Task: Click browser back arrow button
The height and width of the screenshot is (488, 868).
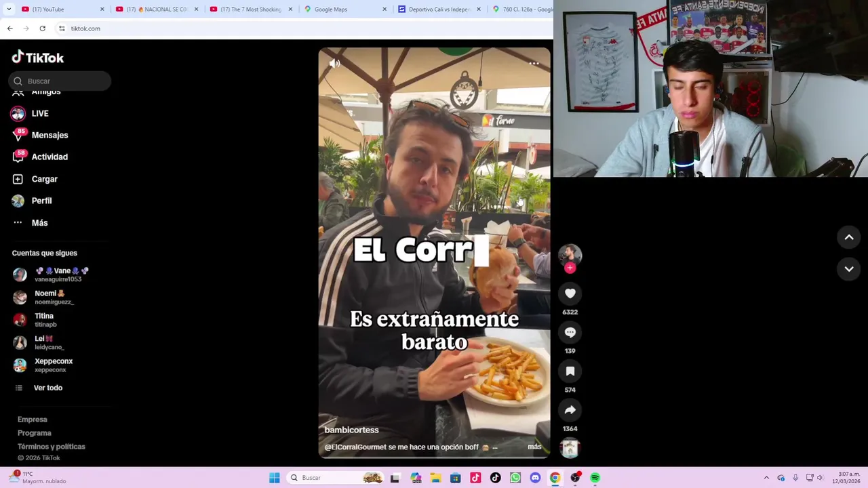Action: tap(9, 28)
